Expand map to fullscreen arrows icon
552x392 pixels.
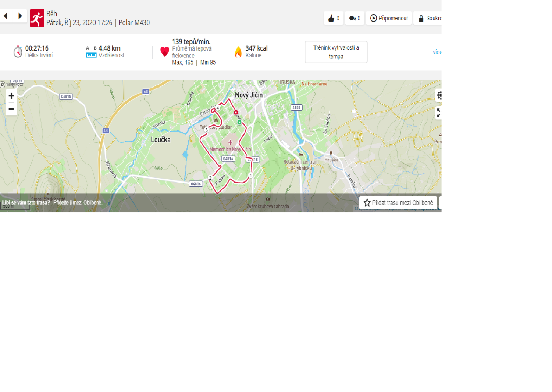point(439,113)
